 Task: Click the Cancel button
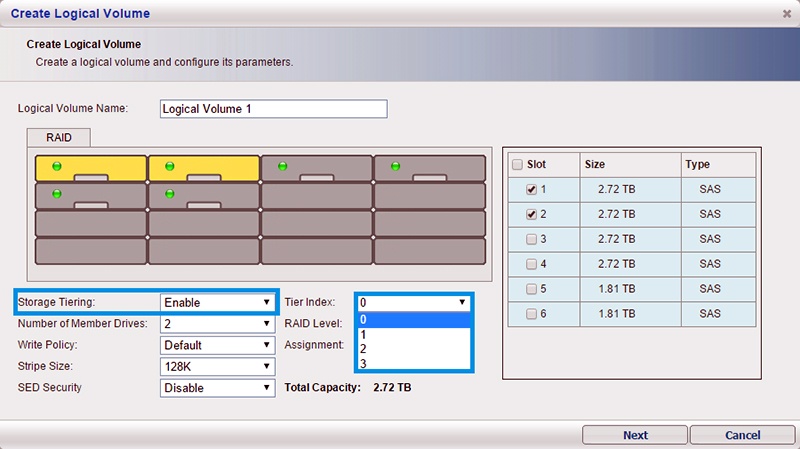click(x=742, y=435)
